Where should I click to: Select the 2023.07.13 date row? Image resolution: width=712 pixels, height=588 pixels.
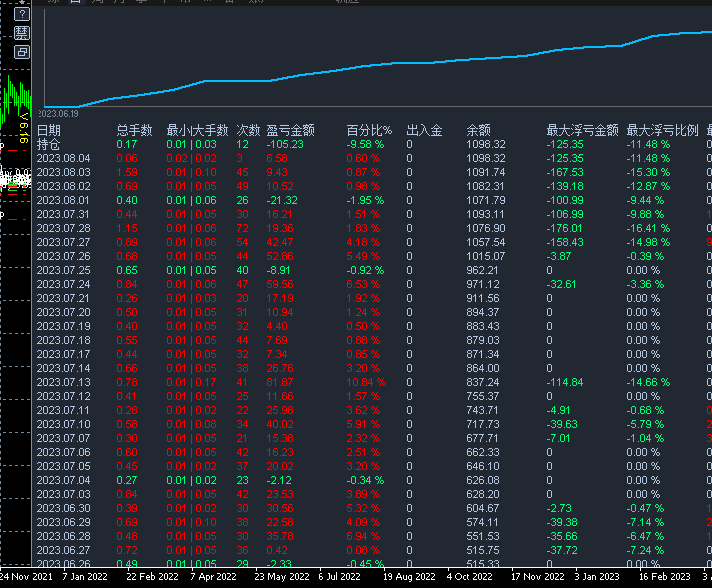(x=64, y=383)
